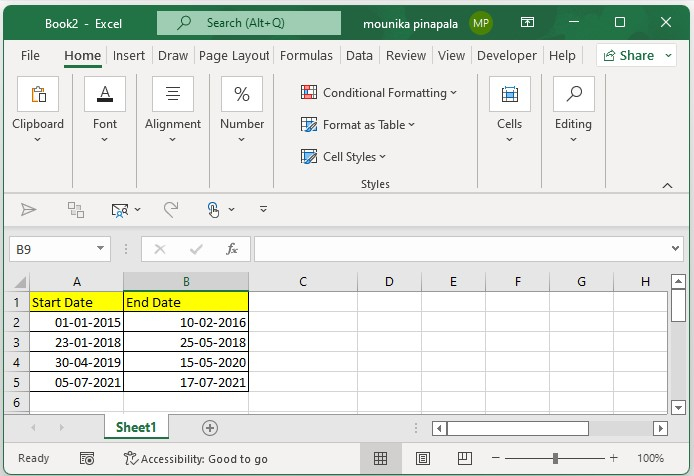Click the shapes group icon in quick toolbar

point(76,209)
